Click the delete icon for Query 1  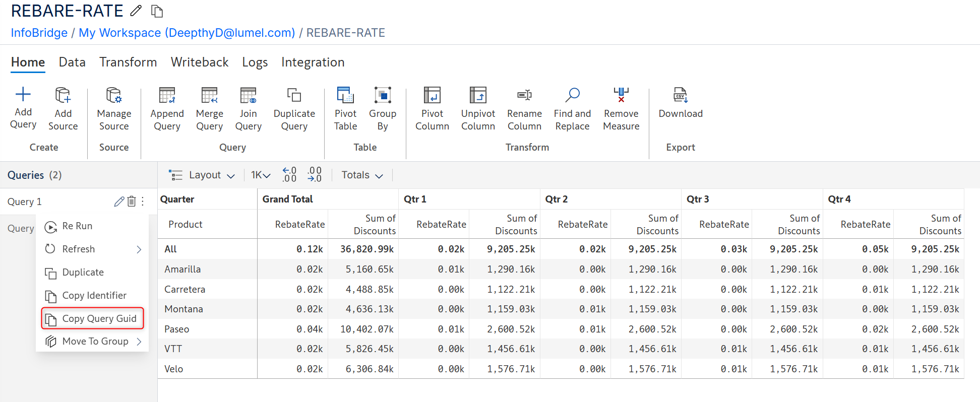132,202
